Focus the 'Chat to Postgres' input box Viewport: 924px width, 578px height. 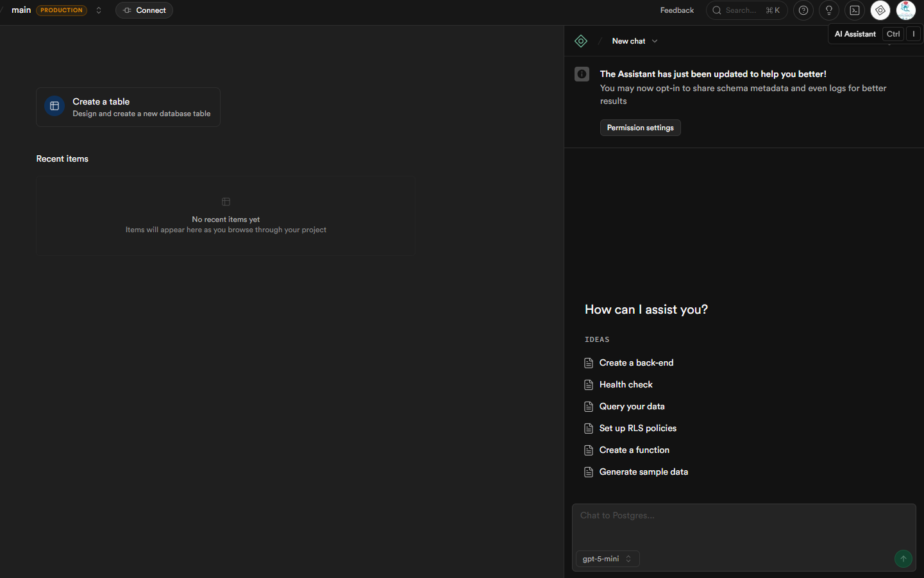pos(743,525)
